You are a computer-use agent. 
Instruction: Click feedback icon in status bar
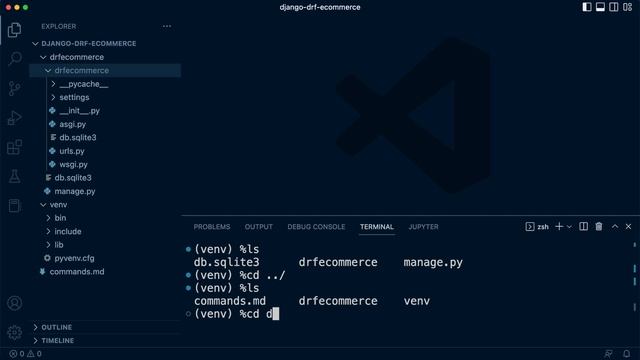pyautogui.click(x=608, y=353)
